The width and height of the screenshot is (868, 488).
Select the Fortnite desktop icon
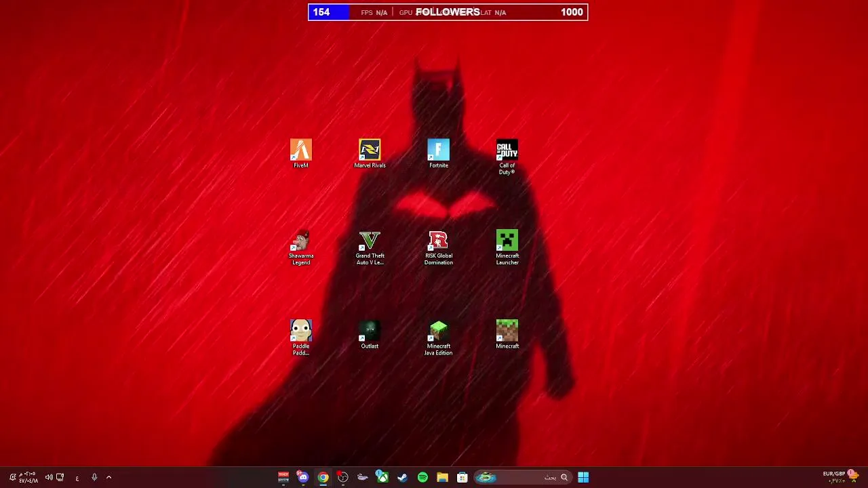tap(438, 153)
